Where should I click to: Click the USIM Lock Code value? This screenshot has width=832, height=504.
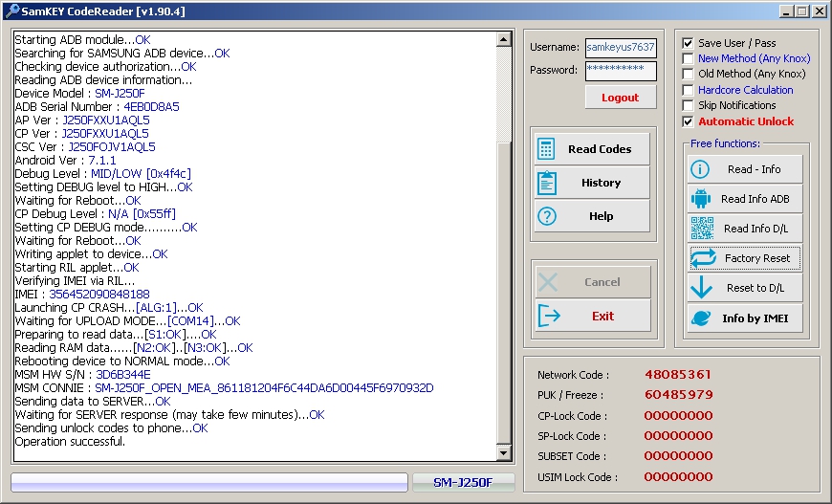point(679,476)
